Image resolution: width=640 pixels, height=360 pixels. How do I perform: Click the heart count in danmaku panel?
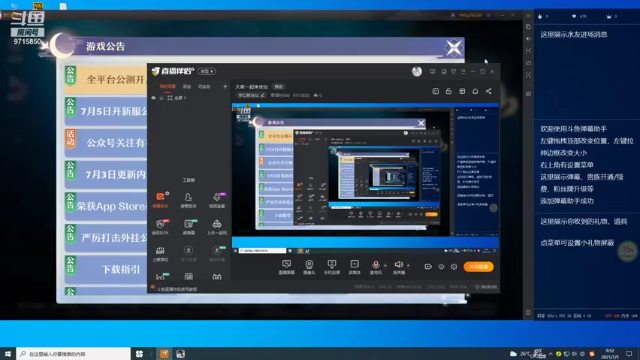(x=579, y=16)
